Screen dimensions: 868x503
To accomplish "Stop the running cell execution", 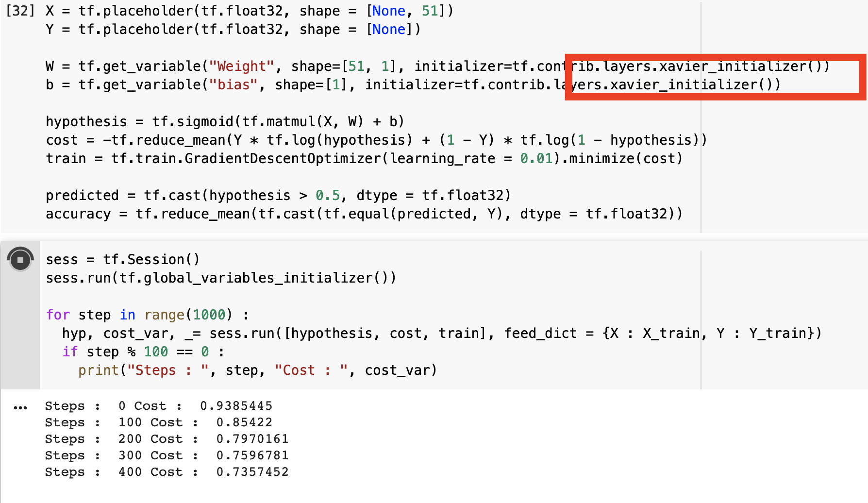I will 20,260.
